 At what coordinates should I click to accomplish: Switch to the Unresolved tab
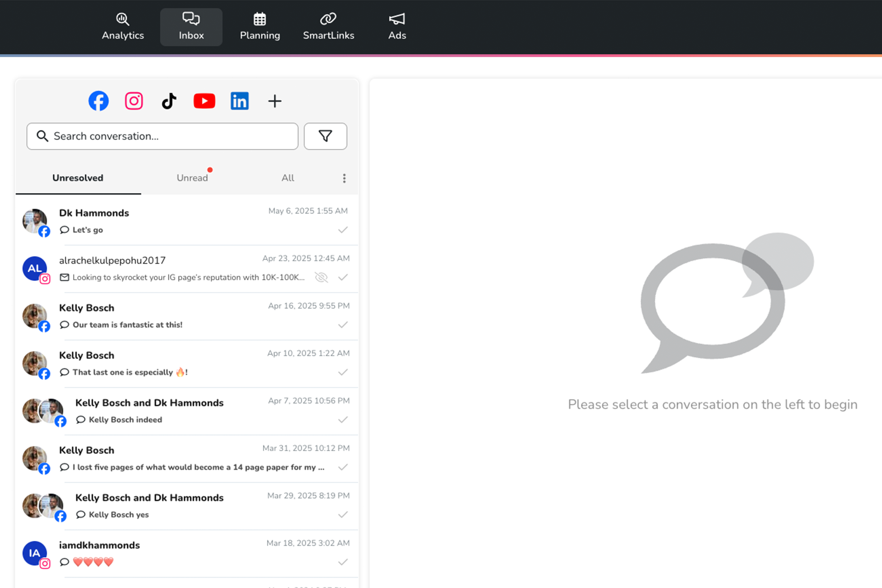[x=78, y=178]
